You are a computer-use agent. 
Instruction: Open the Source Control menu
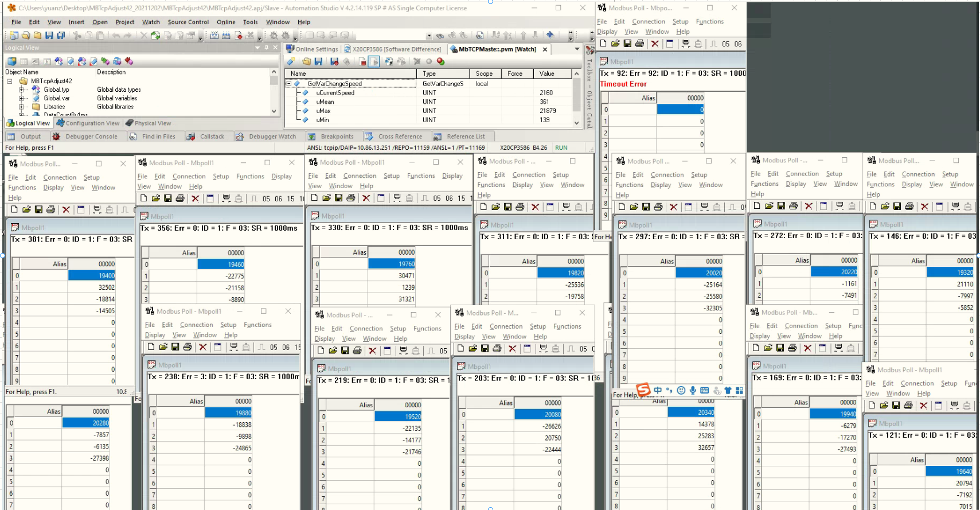point(188,22)
